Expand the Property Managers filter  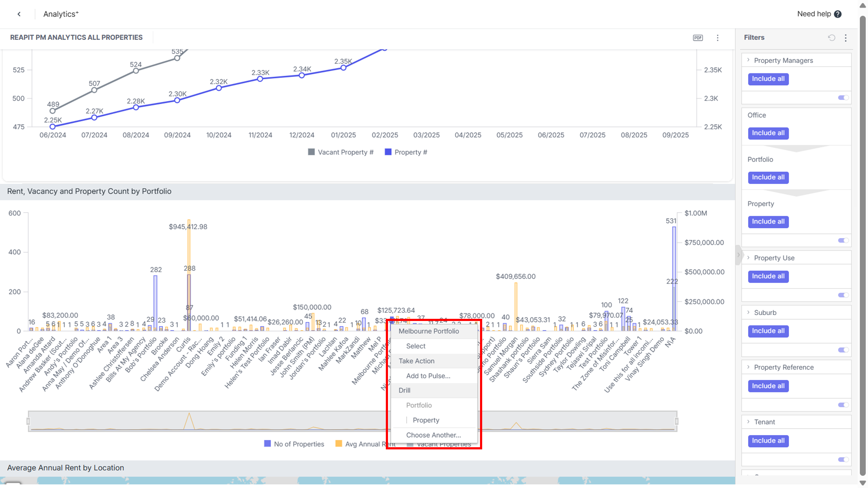pyautogui.click(x=749, y=60)
